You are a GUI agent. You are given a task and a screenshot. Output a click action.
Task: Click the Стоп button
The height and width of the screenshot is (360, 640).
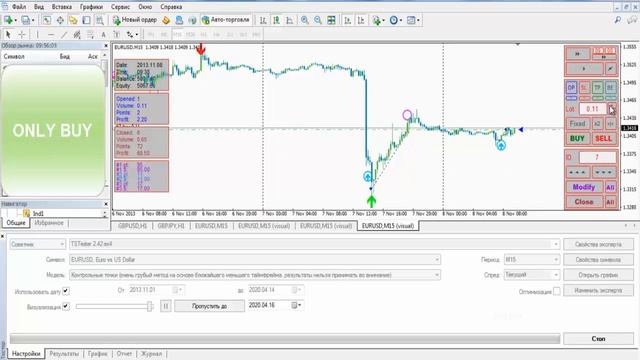[x=598, y=339]
